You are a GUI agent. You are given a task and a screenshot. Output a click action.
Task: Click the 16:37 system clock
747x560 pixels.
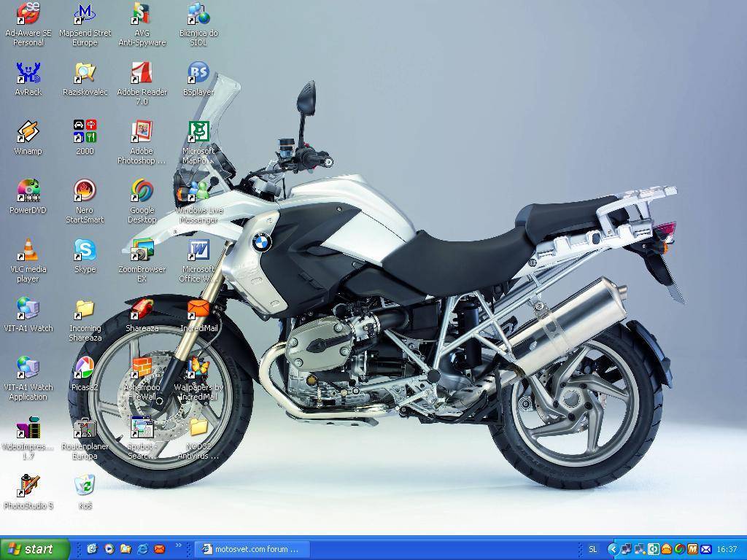point(727,550)
